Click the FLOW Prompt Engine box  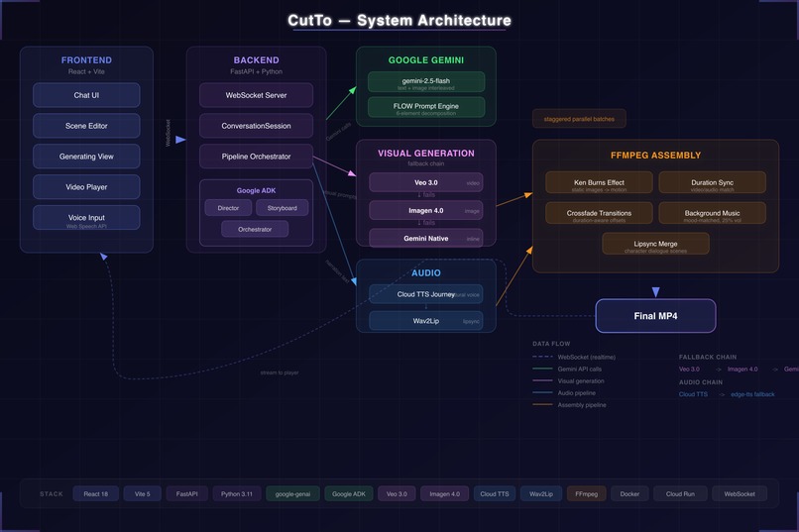pos(426,107)
